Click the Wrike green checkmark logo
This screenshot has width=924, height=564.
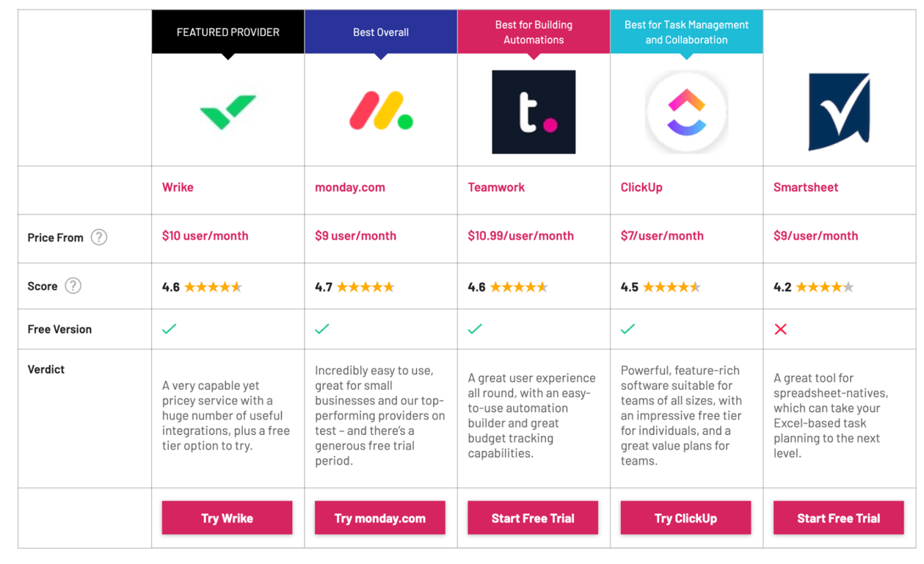pos(227,112)
